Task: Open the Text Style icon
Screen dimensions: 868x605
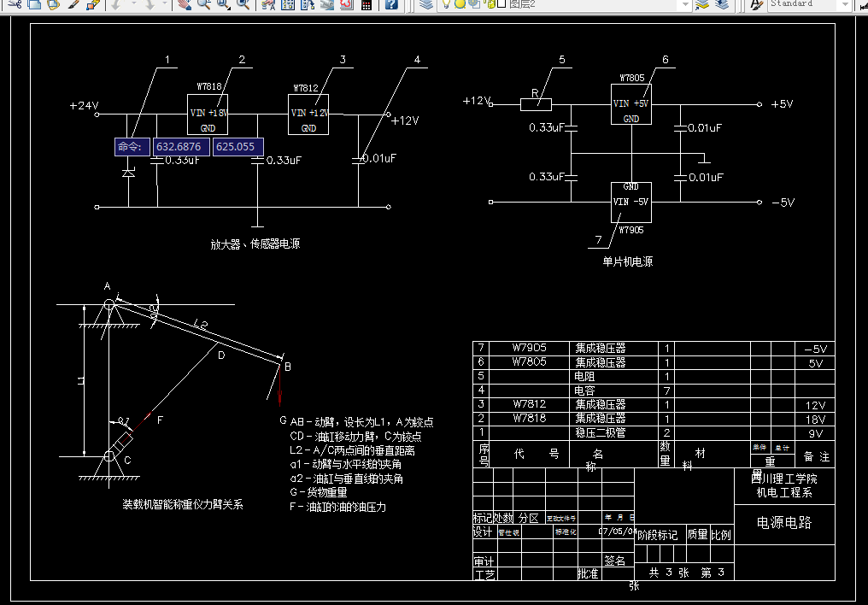Action: coord(756,4)
